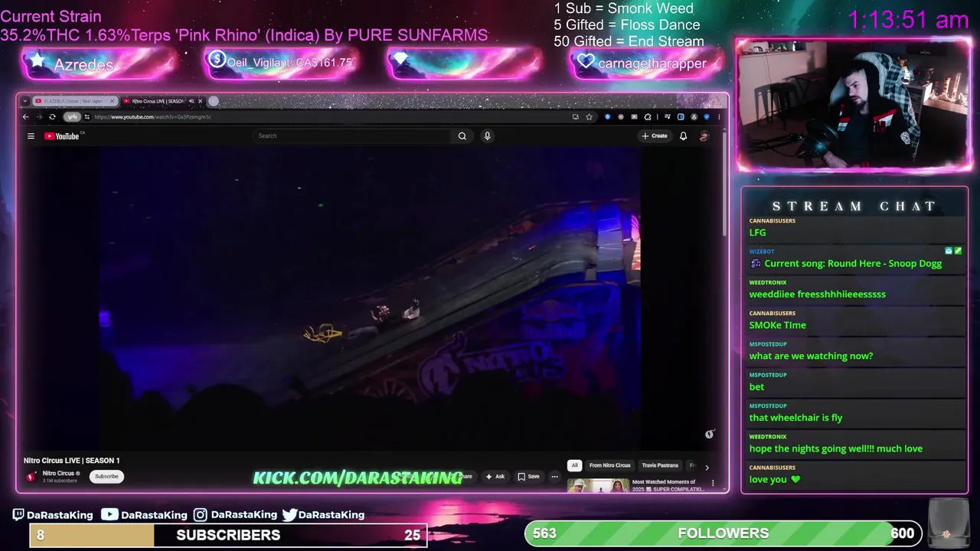This screenshot has width=980, height=551.
Task: Click the WIZEBOT username in chat
Action: [x=762, y=251]
